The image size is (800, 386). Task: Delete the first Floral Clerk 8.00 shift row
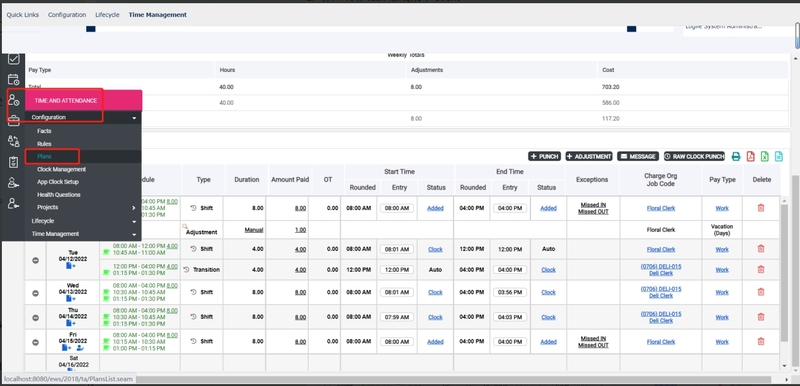761,208
